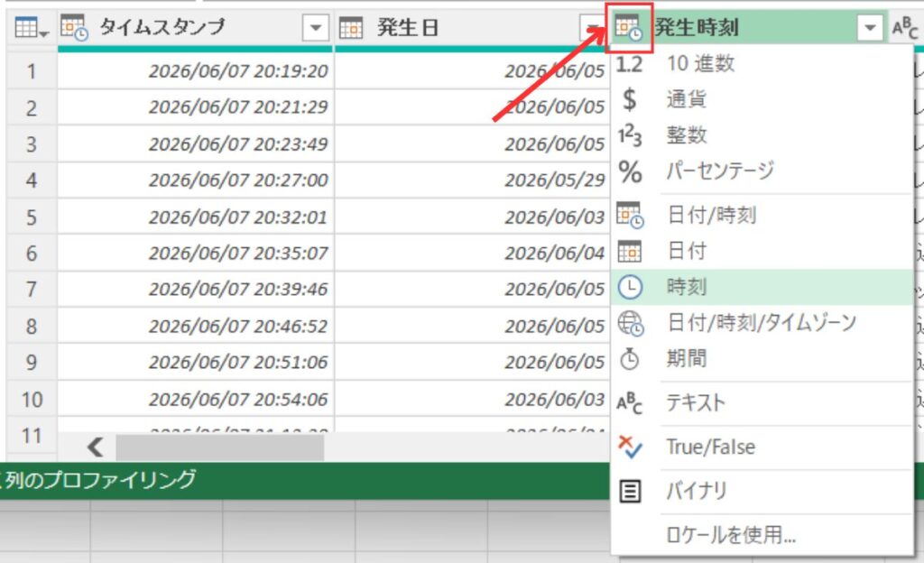Click the タイムスタンプ column data type icon
924x563 pixels.
click(74, 27)
